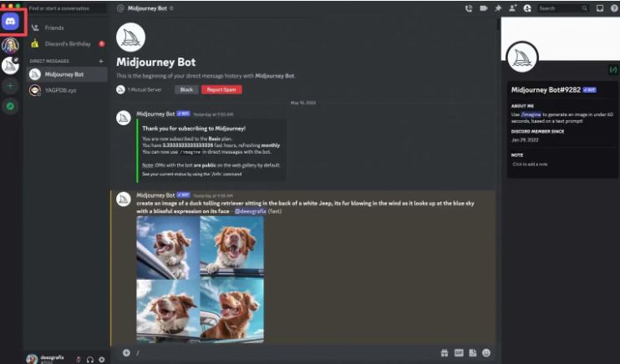
Task: Open the GIF picker
Action: (x=458, y=352)
